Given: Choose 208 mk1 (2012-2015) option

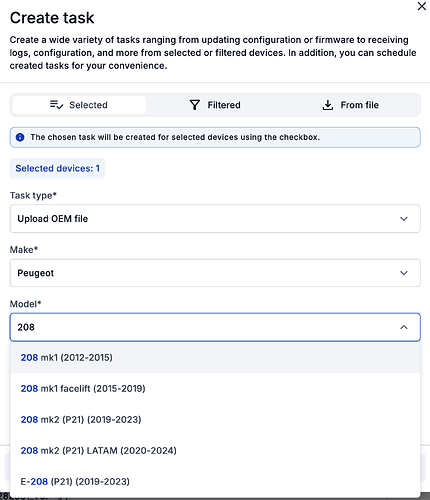Looking at the screenshot, I should [x=215, y=358].
